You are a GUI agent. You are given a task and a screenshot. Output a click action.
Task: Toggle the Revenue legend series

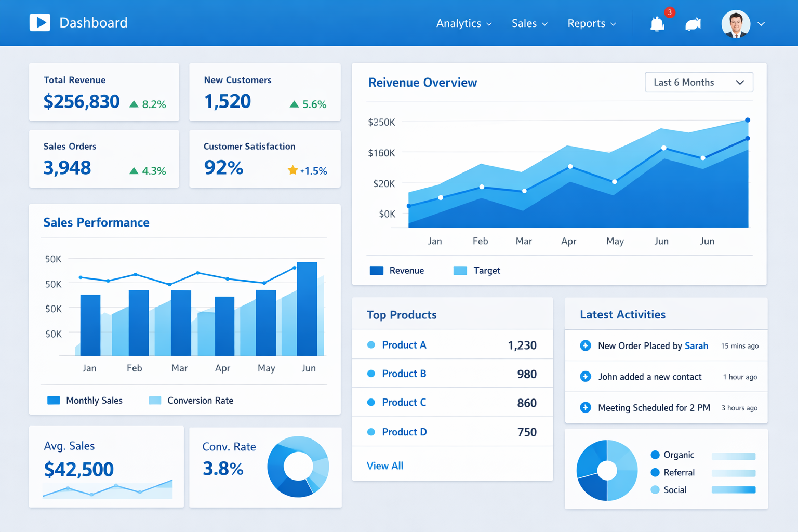point(397,271)
